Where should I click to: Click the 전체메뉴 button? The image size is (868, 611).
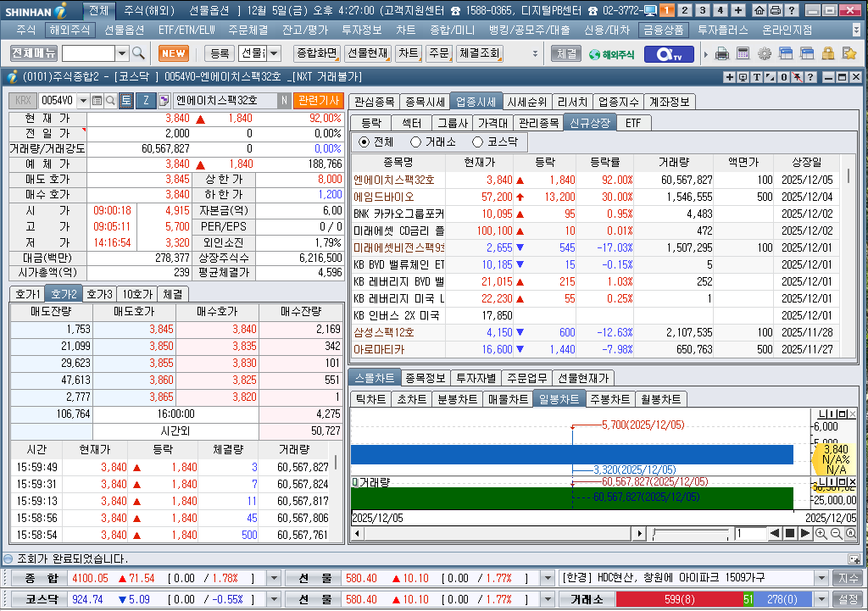[34, 53]
